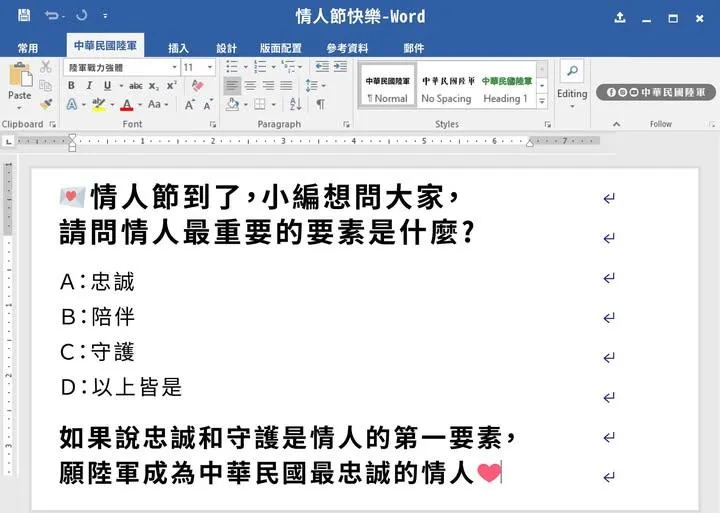Apply the red font color
The width and height of the screenshot is (720, 513).
pos(127,105)
